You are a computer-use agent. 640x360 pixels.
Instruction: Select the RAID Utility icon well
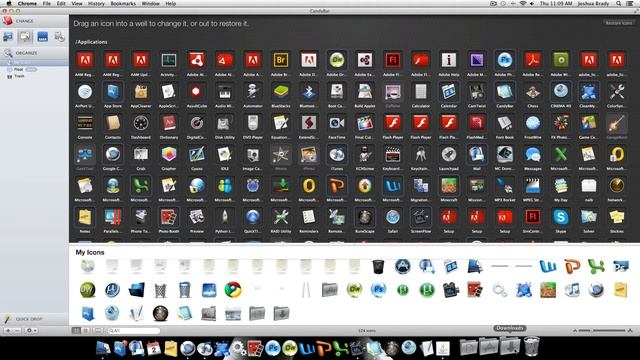click(x=281, y=217)
